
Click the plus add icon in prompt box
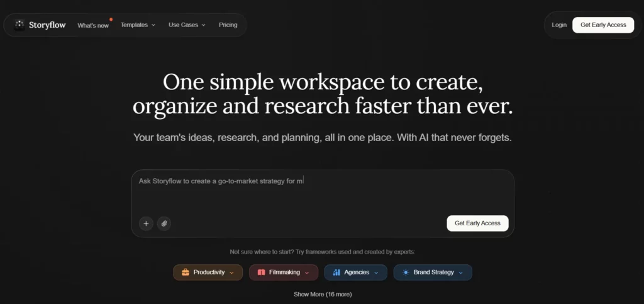pyautogui.click(x=146, y=223)
